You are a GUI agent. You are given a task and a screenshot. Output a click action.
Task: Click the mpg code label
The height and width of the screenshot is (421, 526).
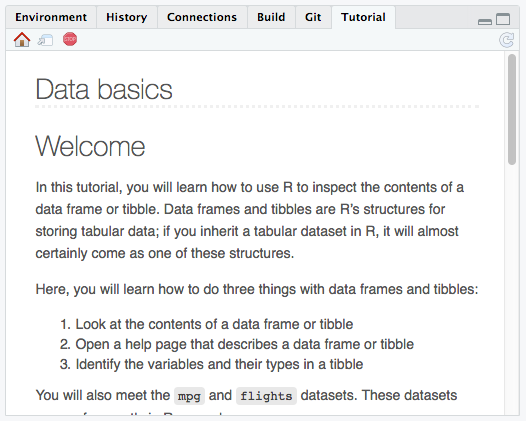(189, 396)
